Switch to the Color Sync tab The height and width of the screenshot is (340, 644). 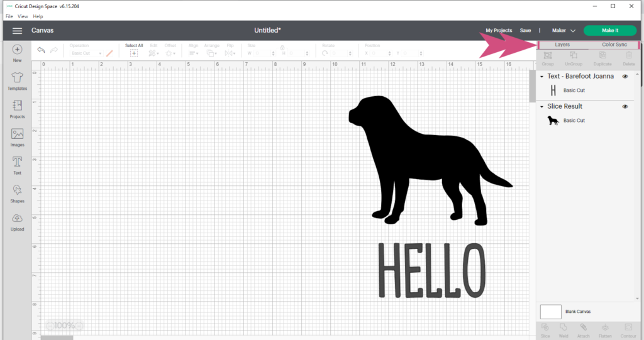click(614, 45)
